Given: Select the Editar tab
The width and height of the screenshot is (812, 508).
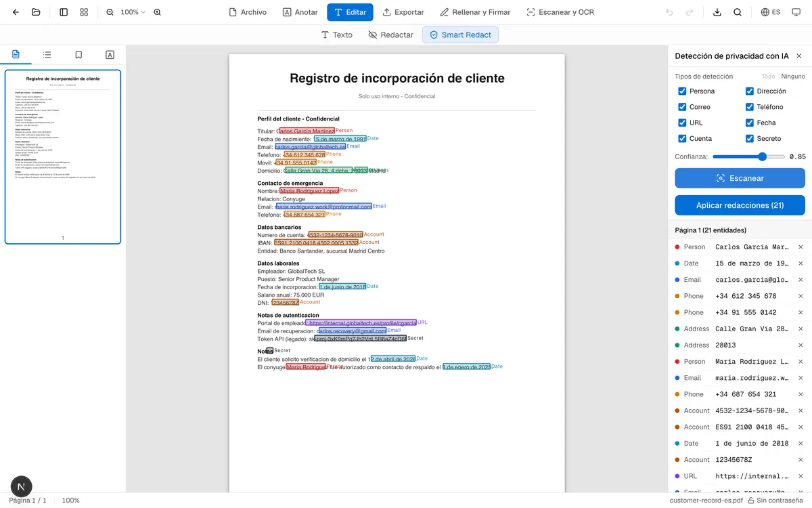Looking at the screenshot, I should [x=350, y=12].
